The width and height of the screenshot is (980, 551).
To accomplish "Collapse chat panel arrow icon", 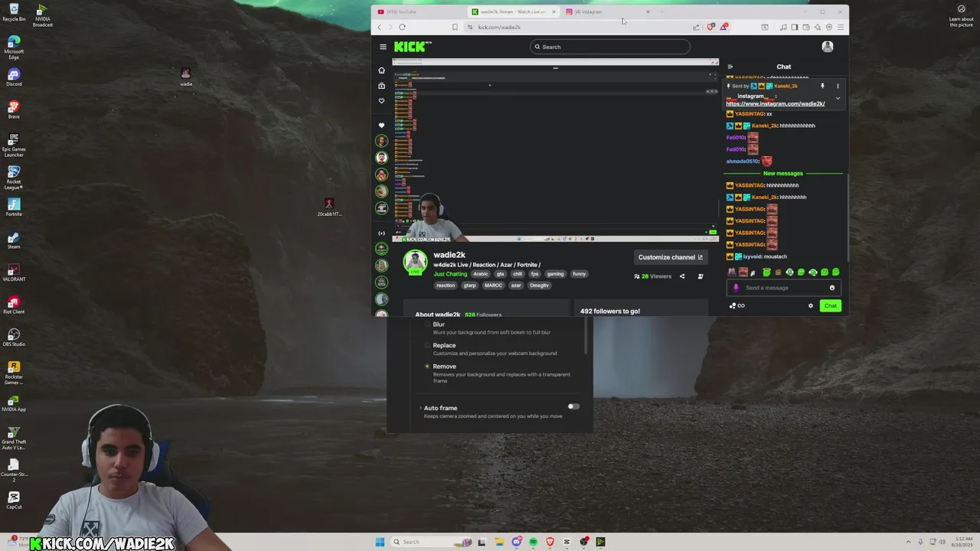I will point(730,67).
